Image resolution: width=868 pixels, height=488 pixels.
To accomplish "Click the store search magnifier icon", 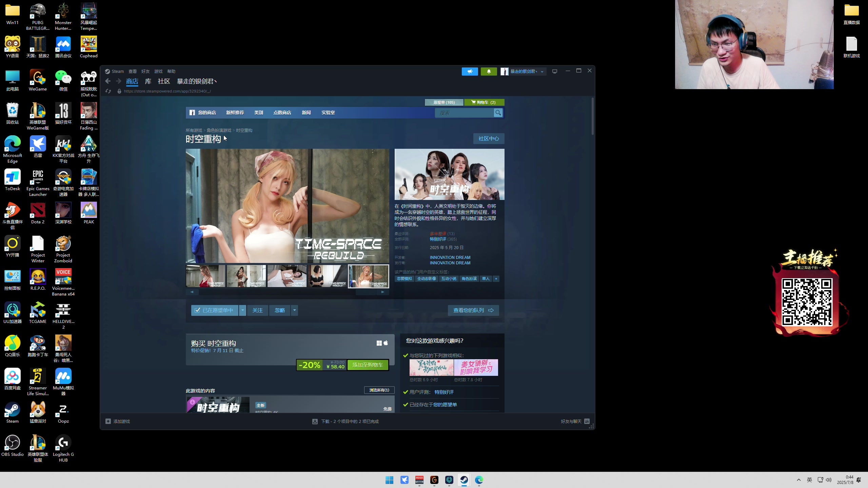I will pos(498,113).
